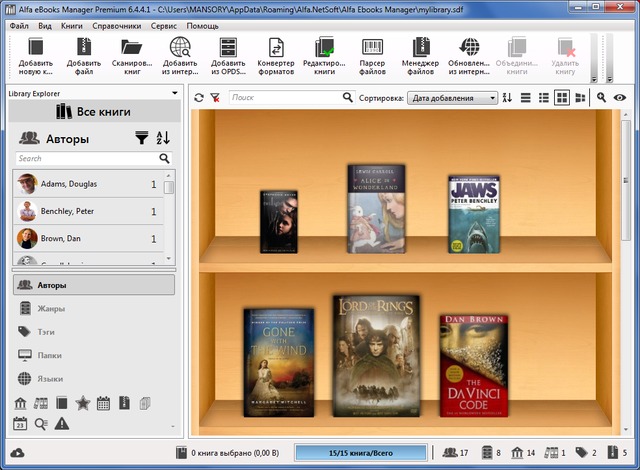Viewport: 640px width, 470px height.
Task: Open the Книги menu
Action: click(x=72, y=26)
